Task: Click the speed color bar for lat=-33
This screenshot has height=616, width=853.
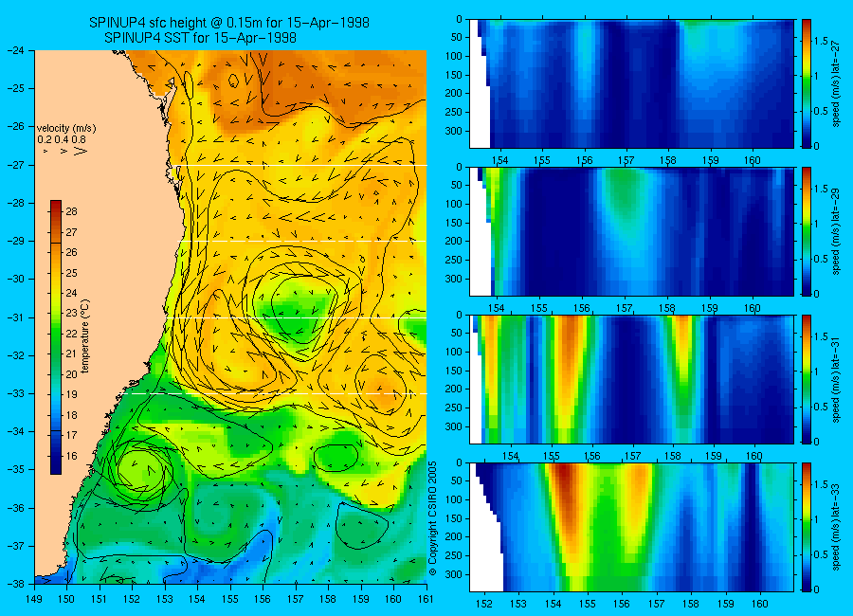Action: tap(807, 527)
